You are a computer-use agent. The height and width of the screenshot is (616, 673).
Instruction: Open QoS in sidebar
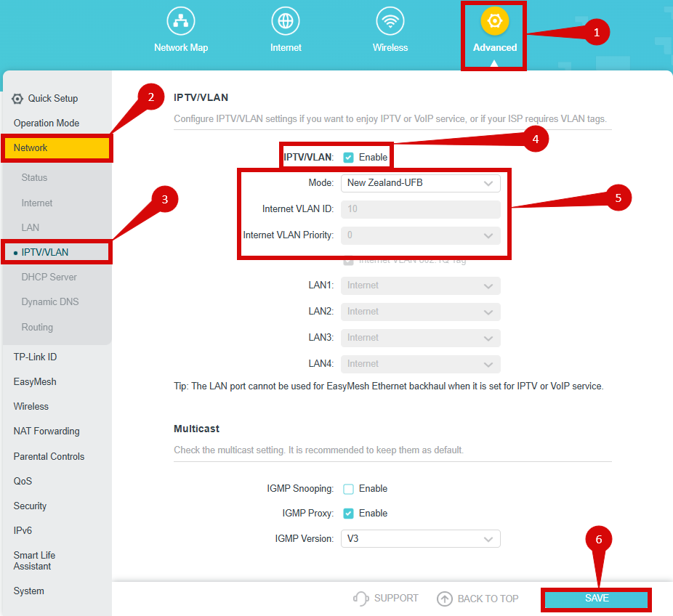point(23,482)
